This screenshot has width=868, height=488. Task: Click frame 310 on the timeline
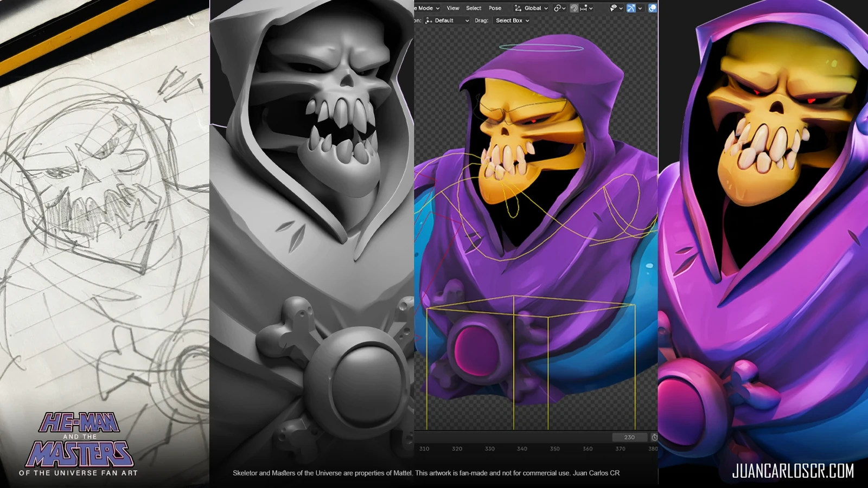point(424,449)
